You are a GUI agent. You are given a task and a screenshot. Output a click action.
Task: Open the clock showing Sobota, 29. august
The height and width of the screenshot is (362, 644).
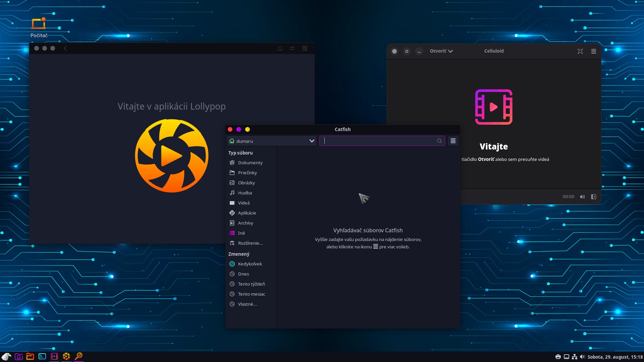[x=615, y=357]
